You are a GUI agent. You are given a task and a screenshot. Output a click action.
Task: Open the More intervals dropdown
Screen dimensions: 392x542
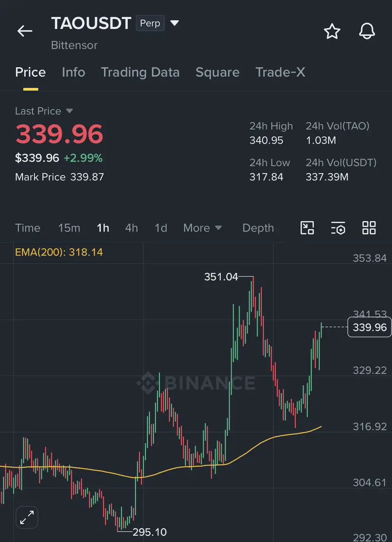(x=202, y=228)
